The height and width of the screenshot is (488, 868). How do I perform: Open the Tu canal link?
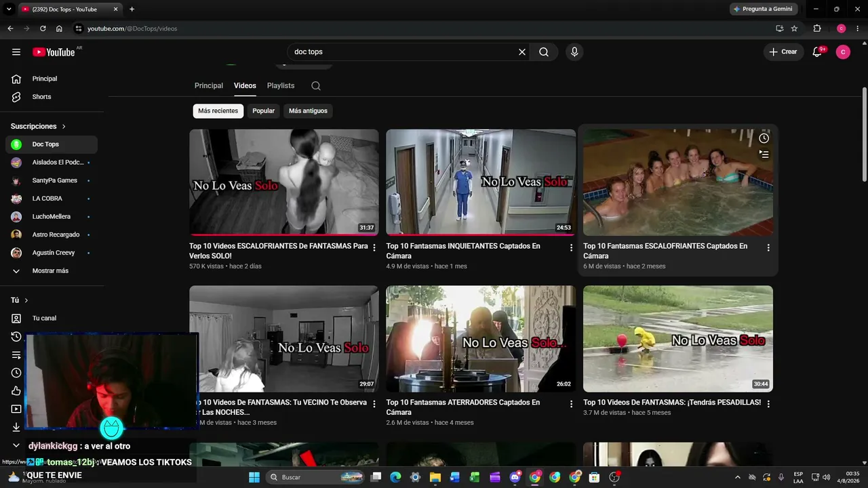[x=51, y=319]
